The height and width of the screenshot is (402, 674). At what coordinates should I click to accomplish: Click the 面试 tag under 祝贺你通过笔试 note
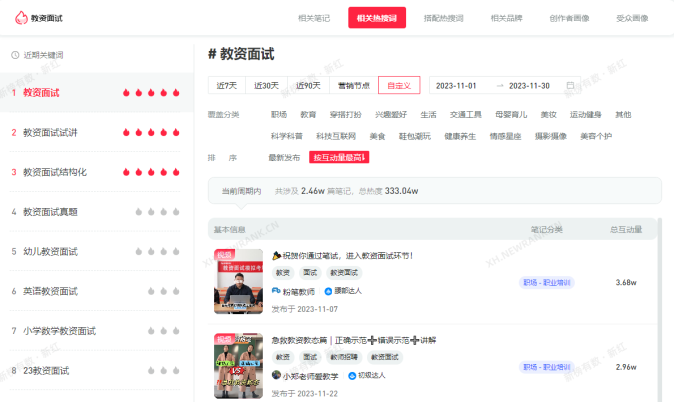click(x=310, y=273)
